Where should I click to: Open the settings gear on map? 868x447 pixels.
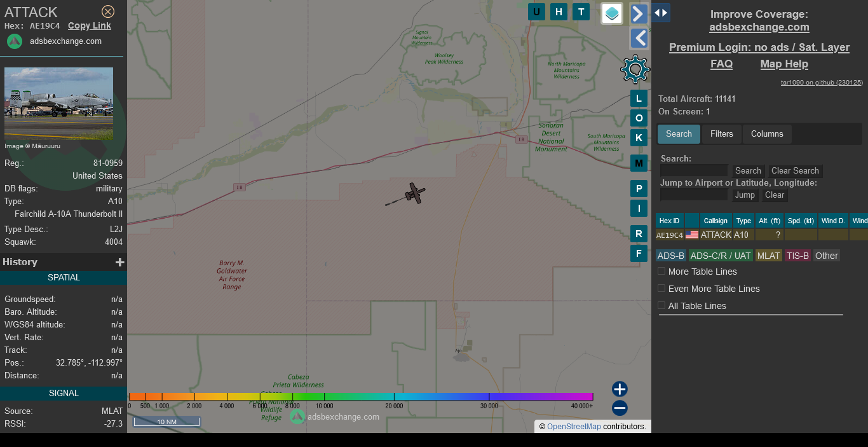pos(635,69)
